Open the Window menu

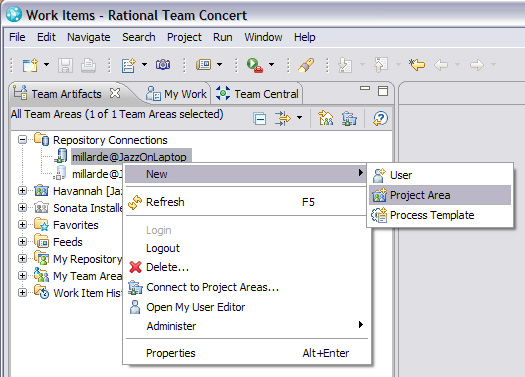(263, 37)
